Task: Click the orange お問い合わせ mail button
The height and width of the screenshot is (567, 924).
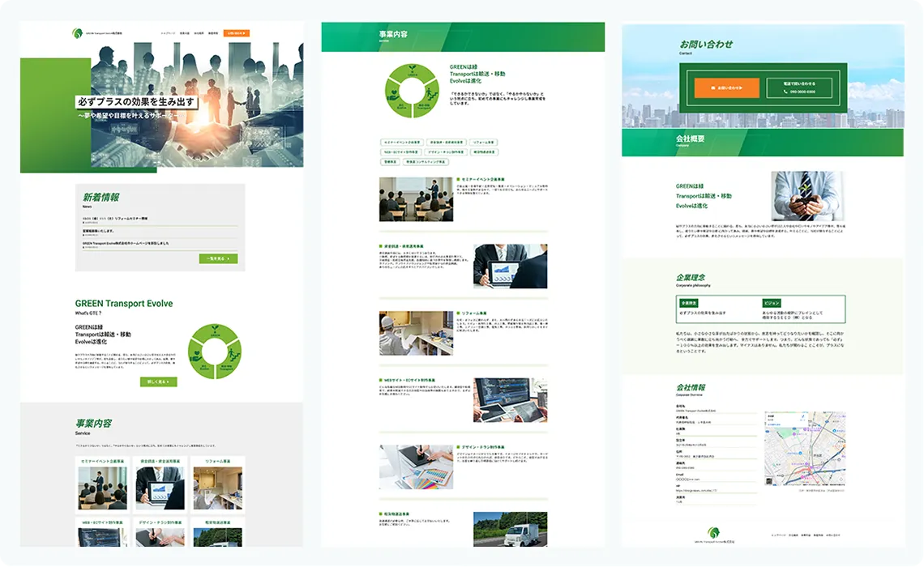Action: (x=726, y=87)
